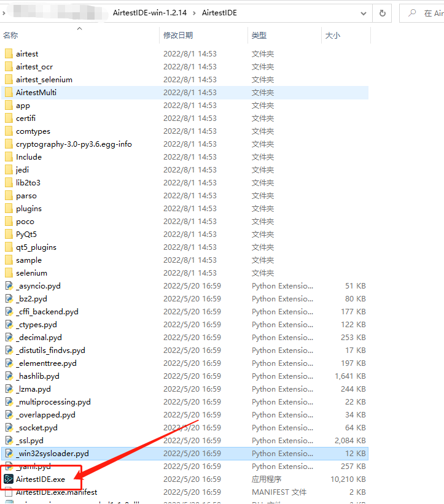Click the 应用程序 type cell
The width and height of the screenshot is (444, 504).
[x=267, y=479]
